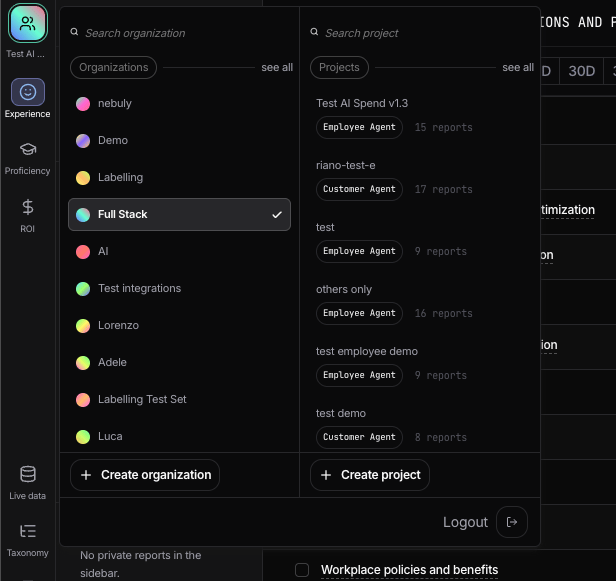Viewport: 616px width, 581px height.
Task: Click the AI organization red dot
Action: pyautogui.click(x=83, y=252)
